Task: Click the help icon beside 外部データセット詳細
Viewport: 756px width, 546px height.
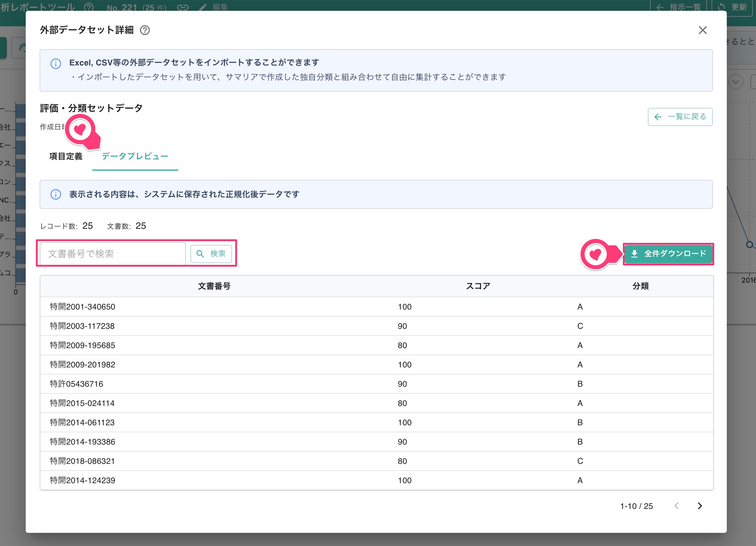Action: pyautogui.click(x=145, y=30)
